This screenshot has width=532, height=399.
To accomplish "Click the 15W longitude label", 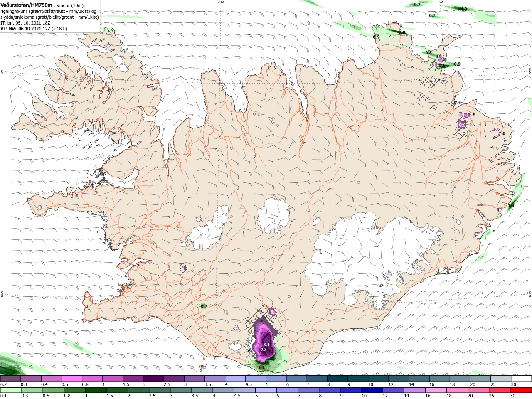I will point(441,2).
